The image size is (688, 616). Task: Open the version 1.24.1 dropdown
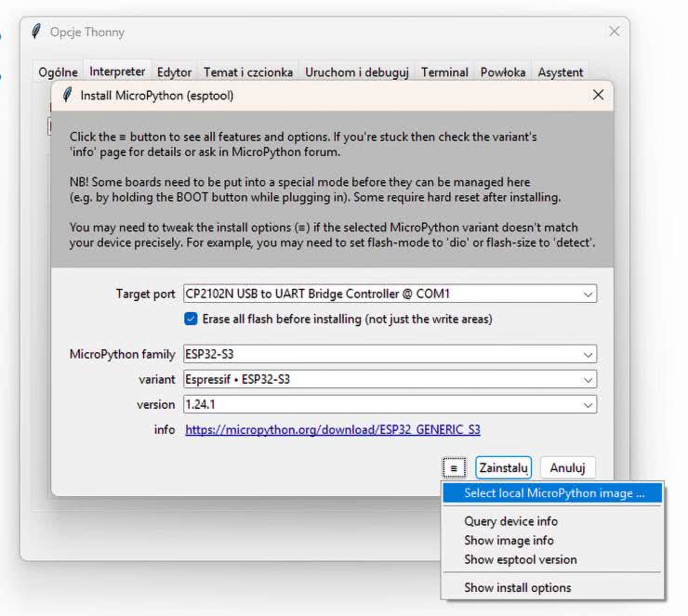point(588,404)
